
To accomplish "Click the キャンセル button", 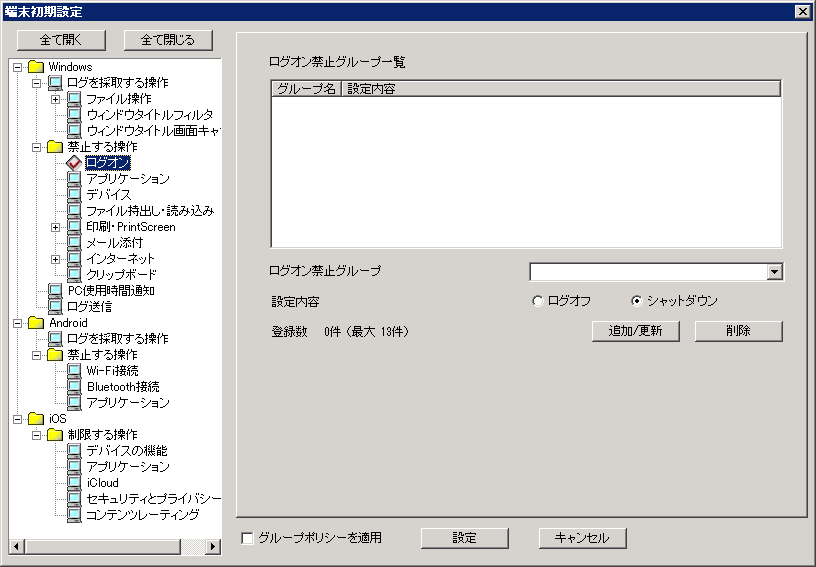I will (x=582, y=538).
